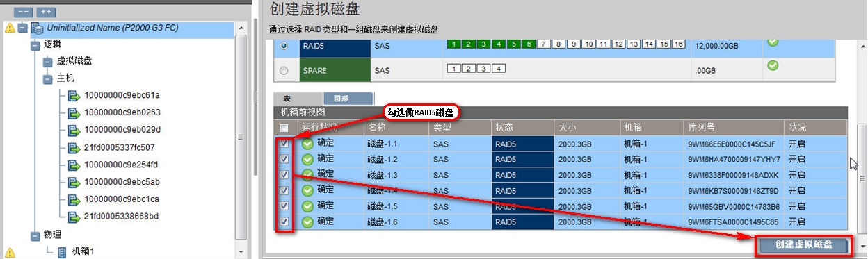
Task: Select the 机箱1 tree item
Action: [x=82, y=251]
